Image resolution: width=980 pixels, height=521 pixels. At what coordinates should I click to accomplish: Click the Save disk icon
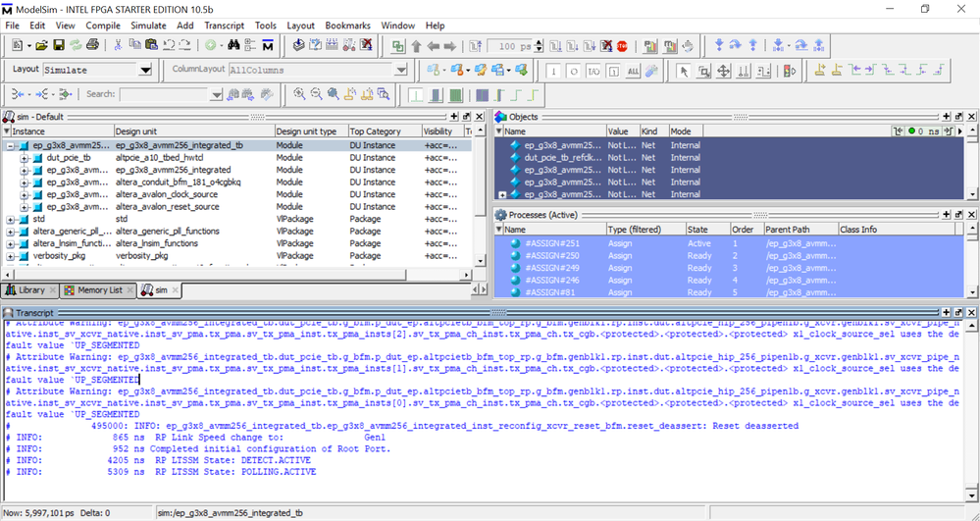(58, 45)
